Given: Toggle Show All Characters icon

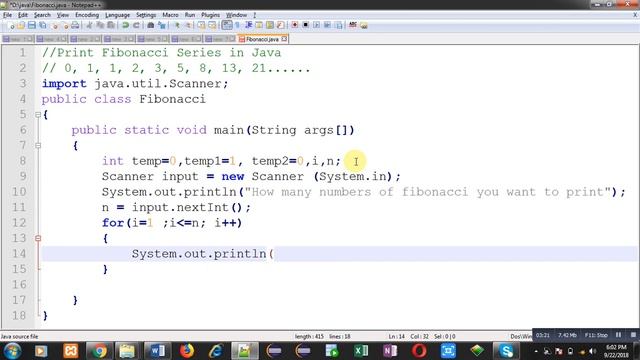Looking at the screenshot, I should (x=238, y=25).
